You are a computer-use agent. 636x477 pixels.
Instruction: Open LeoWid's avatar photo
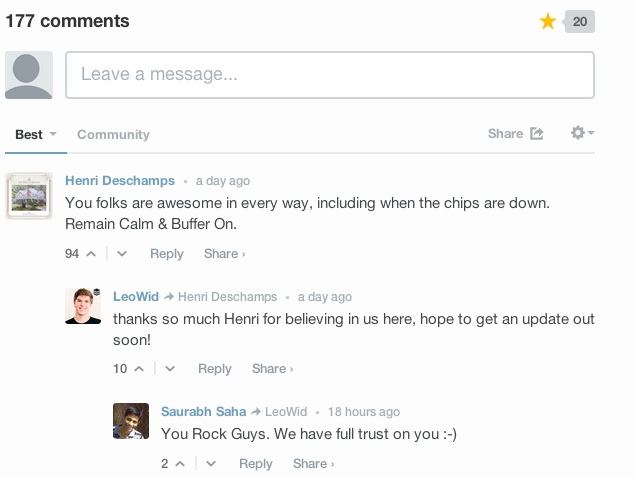[83, 306]
